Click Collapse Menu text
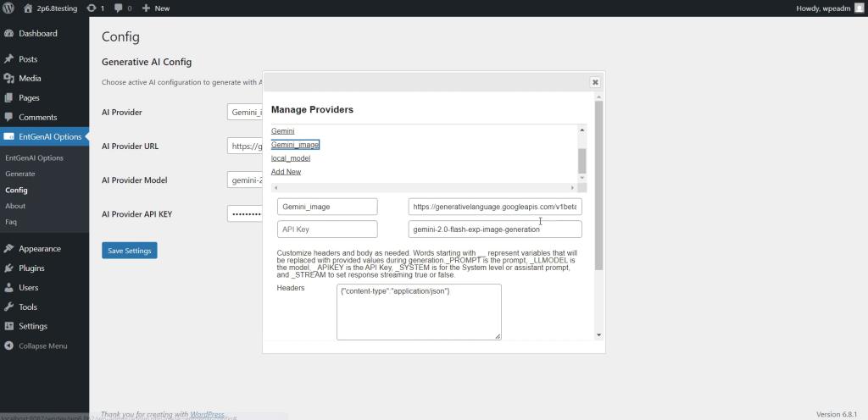This screenshot has height=420, width=868. point(43,346)
